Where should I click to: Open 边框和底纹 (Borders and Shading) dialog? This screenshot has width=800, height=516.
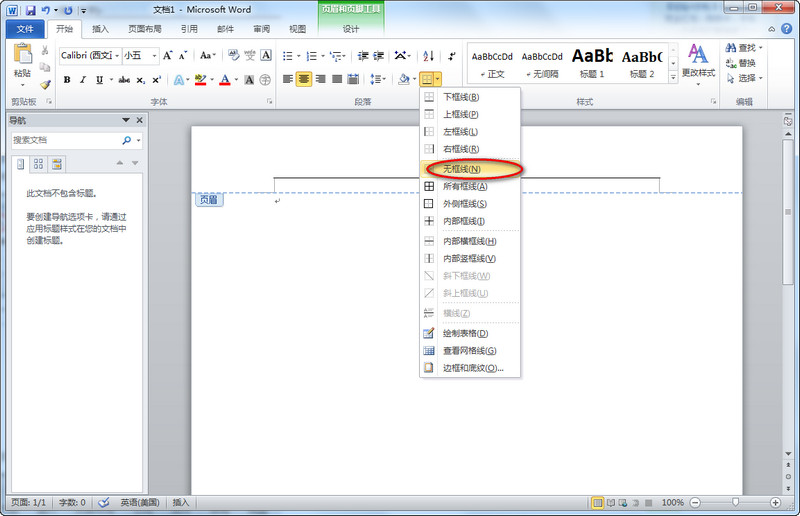472,368
